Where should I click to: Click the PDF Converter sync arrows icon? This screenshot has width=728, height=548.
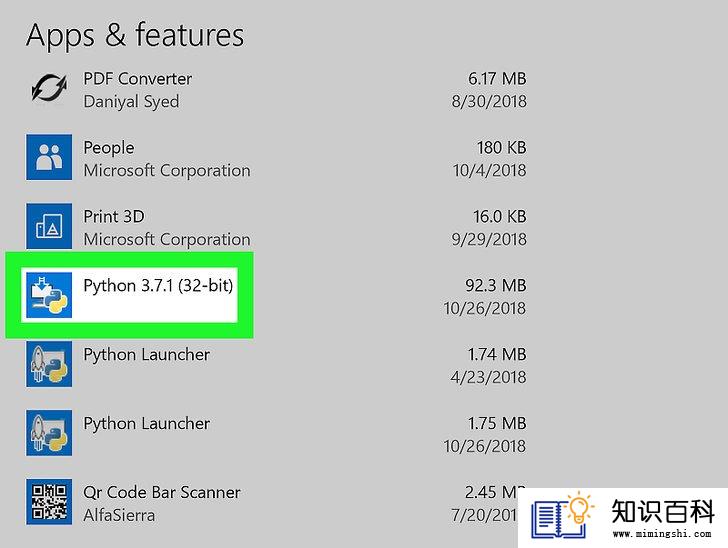point(49,88)
